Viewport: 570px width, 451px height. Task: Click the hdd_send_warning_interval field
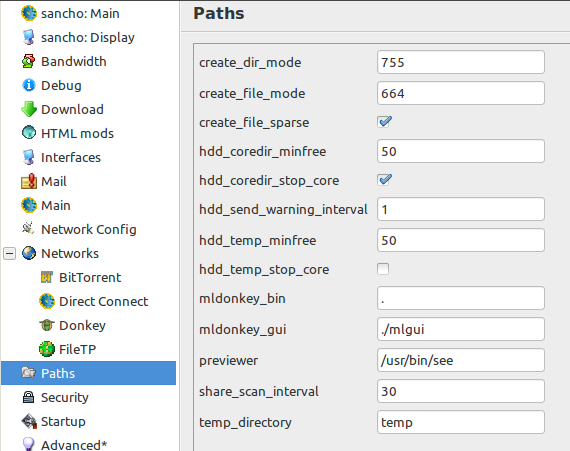(461, 209)
